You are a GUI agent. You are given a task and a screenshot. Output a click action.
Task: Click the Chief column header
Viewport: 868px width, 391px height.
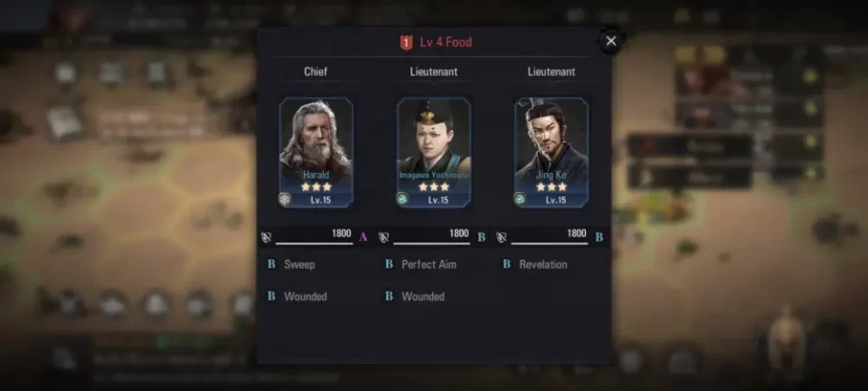click(x=316, y=72)
